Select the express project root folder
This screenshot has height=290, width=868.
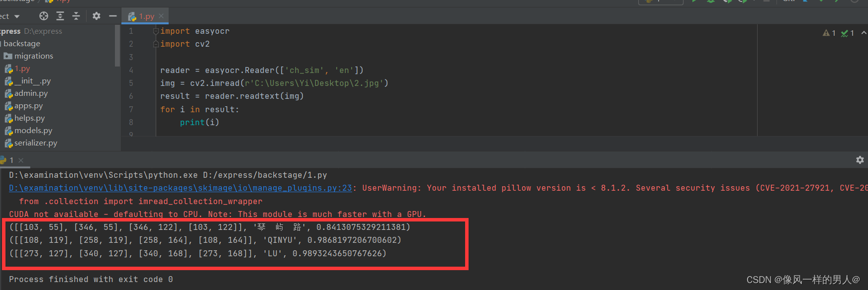[x=31, y=31]
